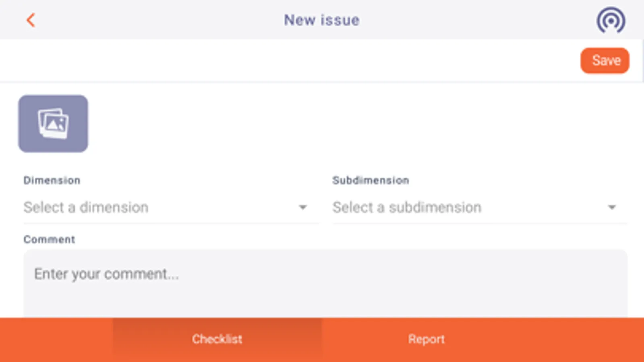Tap orange bar area right of Report
Image resolution: width=644 pixels, height=362 pixels.
pos(588,339)
